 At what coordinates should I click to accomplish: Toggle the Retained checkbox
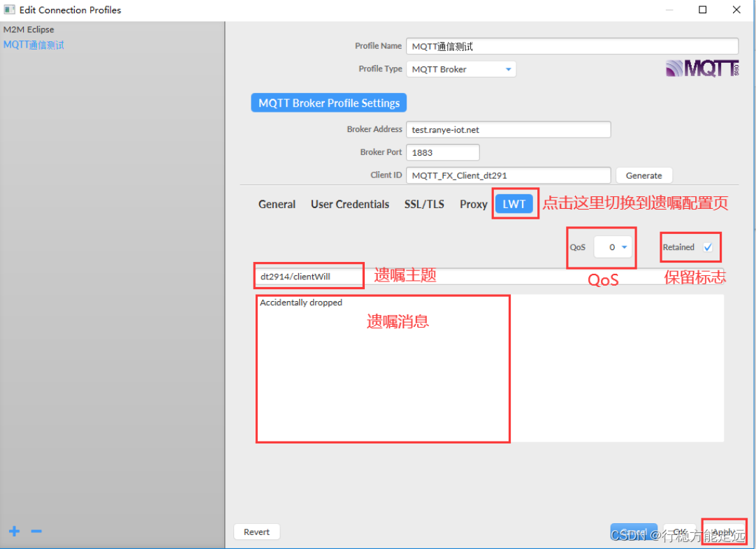(x=708, y=247)
